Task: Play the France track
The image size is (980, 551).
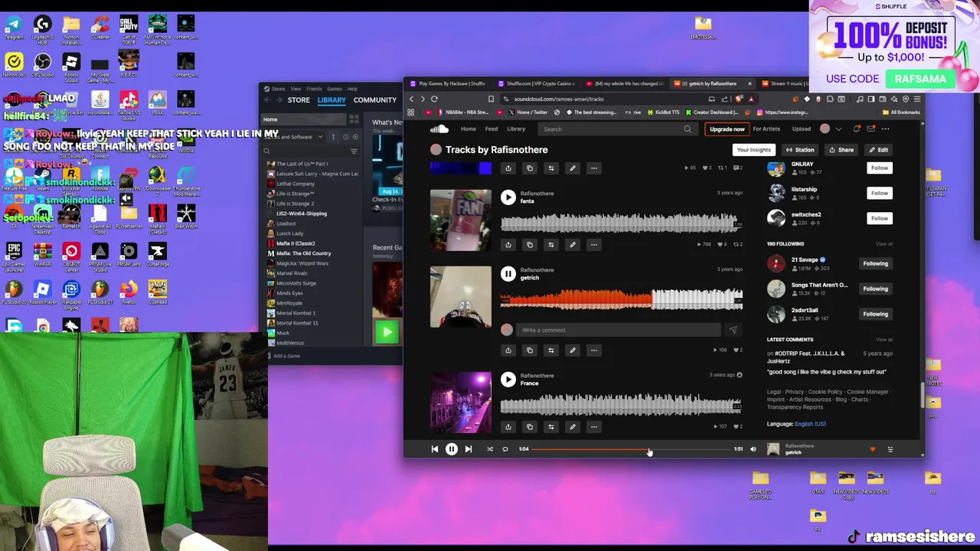Action: (508, 379)
